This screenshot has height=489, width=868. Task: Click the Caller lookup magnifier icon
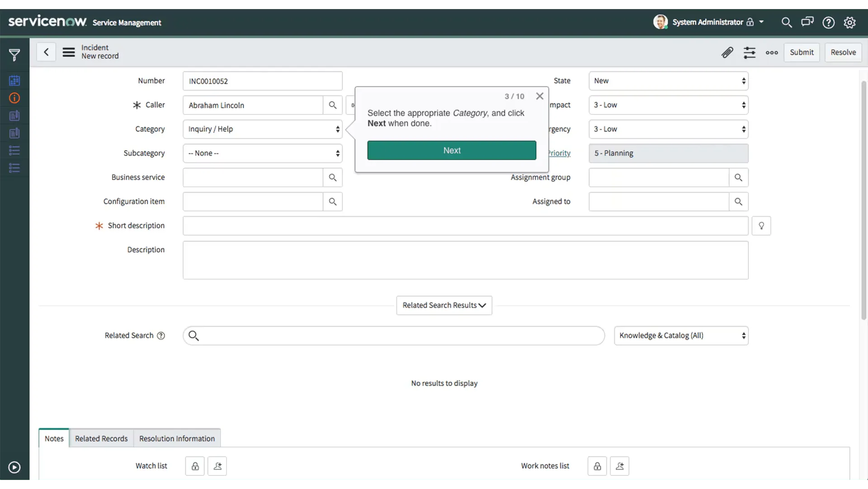333,105
